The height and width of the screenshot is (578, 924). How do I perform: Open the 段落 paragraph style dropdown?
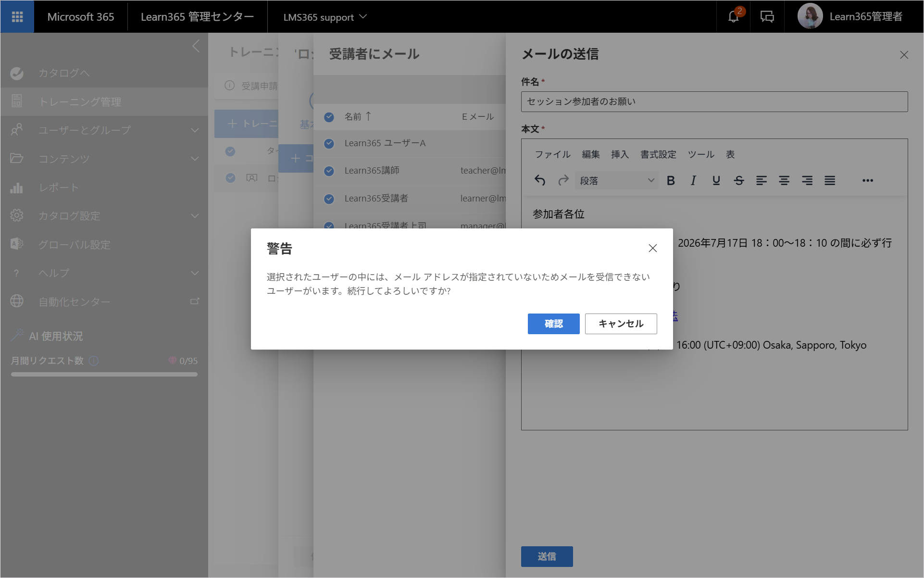coord(617,180)
